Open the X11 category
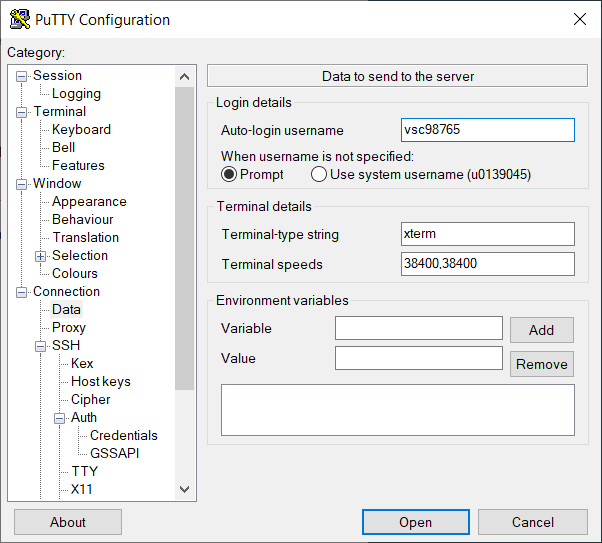 [x=81, y=490]
